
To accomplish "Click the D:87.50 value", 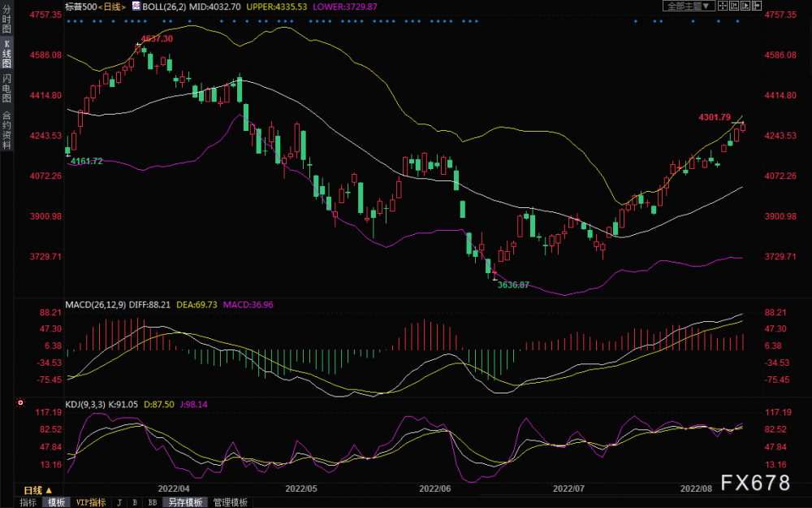I will [x=159, y=404].
